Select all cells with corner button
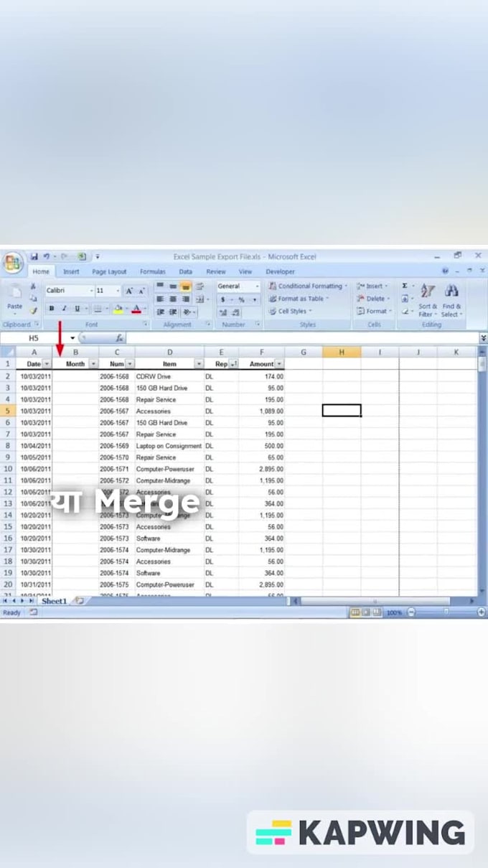This screenshot has height=868, width=488. (7, 352)
